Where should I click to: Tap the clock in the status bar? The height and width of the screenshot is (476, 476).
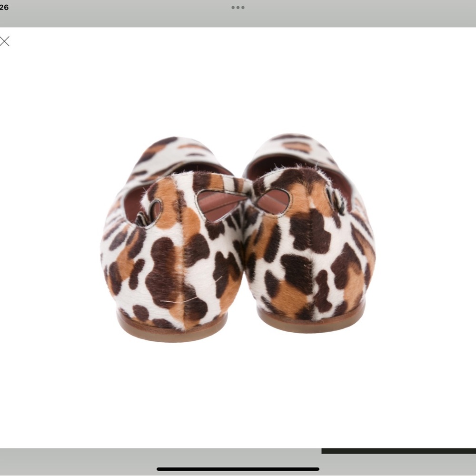pyautogui.click(x=4, y=8)
